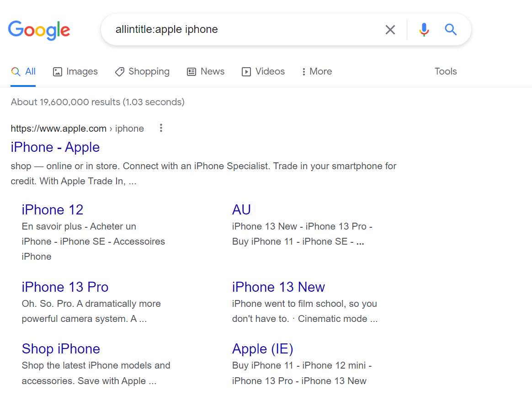Screen dimensions: 532x396
Task: Open the Tools filter options
Action: click(446, 72)
